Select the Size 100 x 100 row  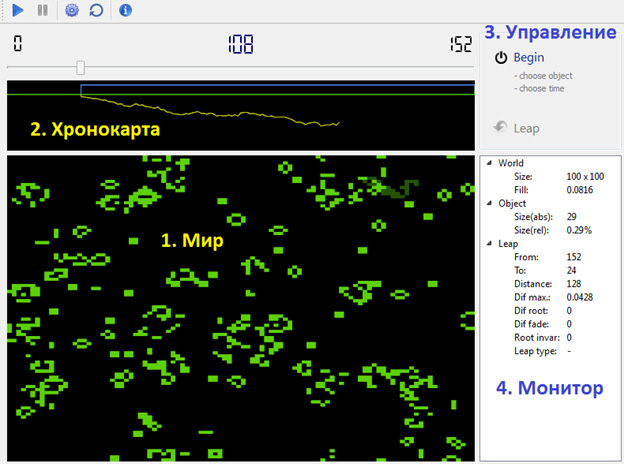click(559, 176)
